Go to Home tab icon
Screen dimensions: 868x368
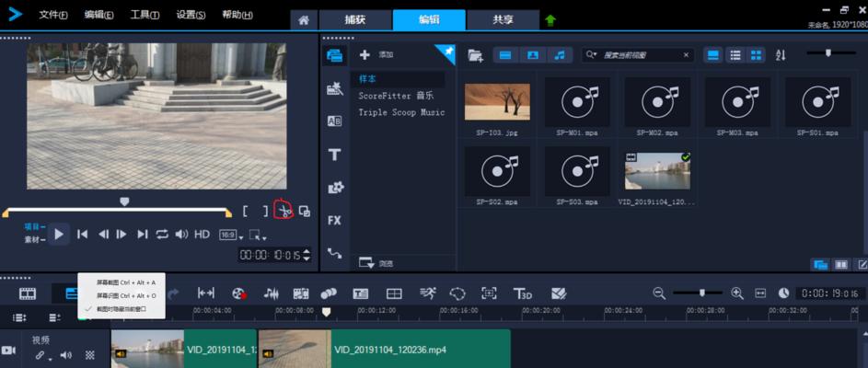click(x=304, y=20)
